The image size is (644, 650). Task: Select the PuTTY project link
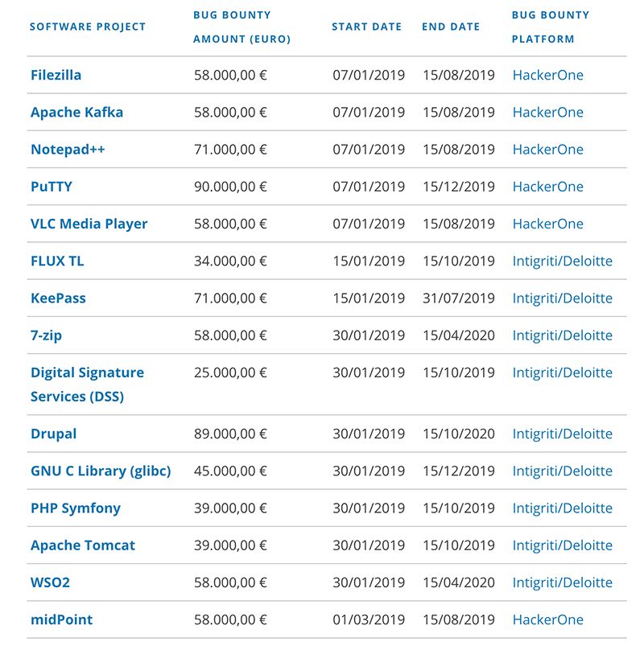[52, 187]
